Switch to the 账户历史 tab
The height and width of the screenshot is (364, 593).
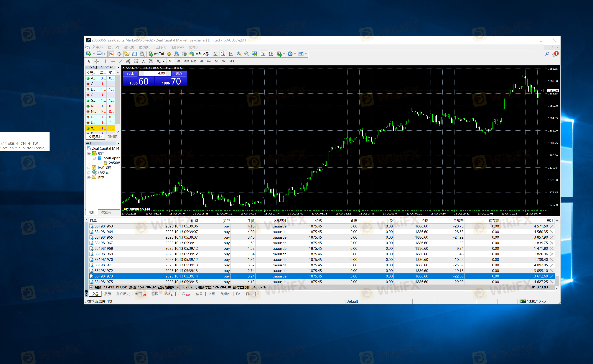point(123,294)
